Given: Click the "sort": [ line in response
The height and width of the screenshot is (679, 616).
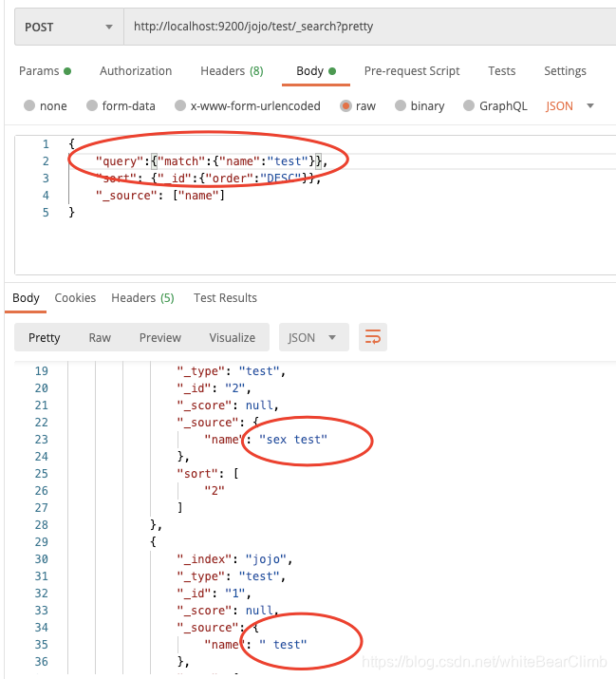Looking at the screenshot, I should click(x=208, y=473).
